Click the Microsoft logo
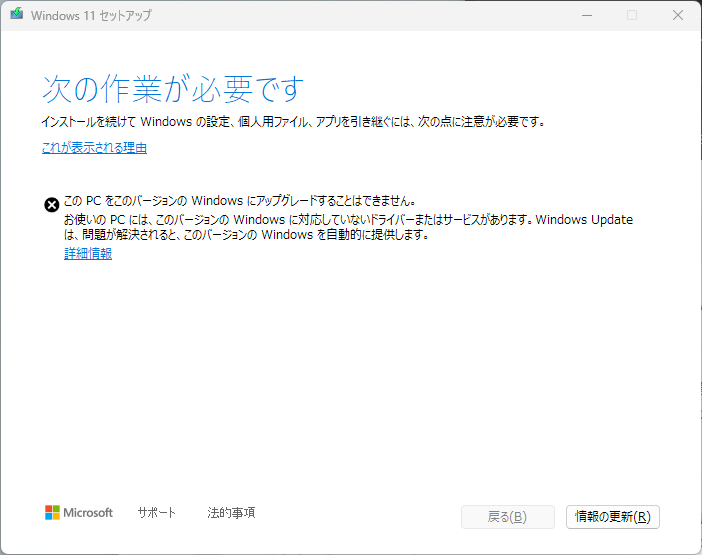702x555 pixels. pos(79,512)
